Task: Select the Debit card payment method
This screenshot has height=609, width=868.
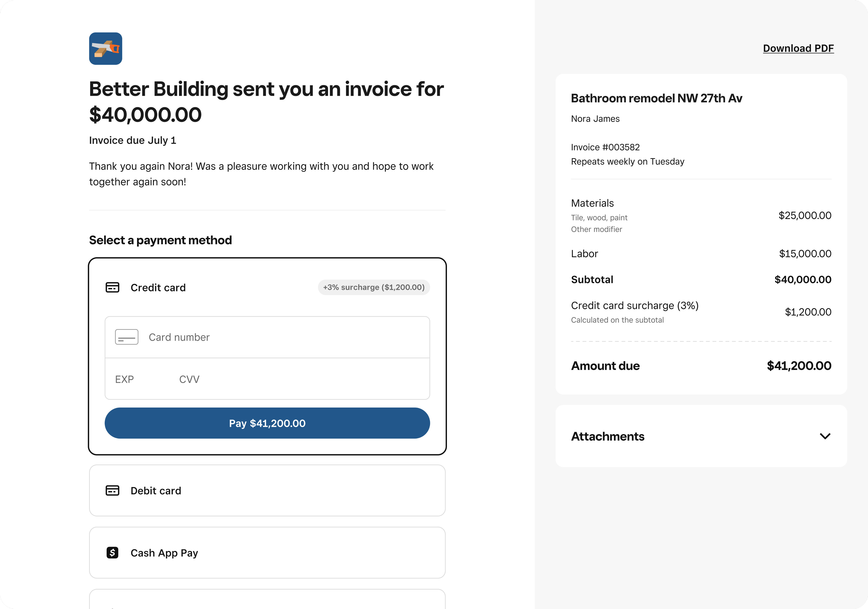Action: pyautogui.click(x=267, y=490)
